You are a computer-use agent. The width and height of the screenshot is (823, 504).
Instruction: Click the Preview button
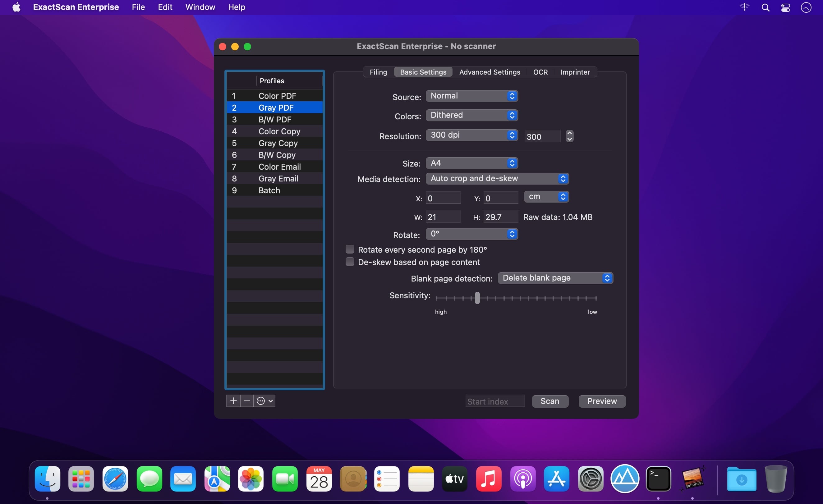(x=602, y=401)
